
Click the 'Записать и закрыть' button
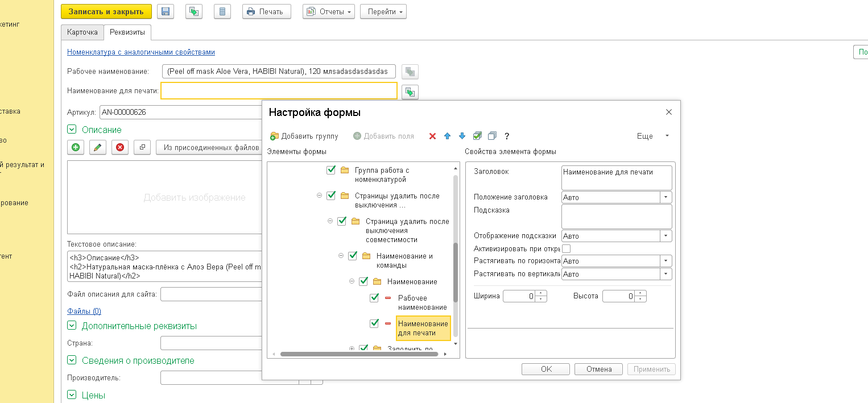coord(106,11)
